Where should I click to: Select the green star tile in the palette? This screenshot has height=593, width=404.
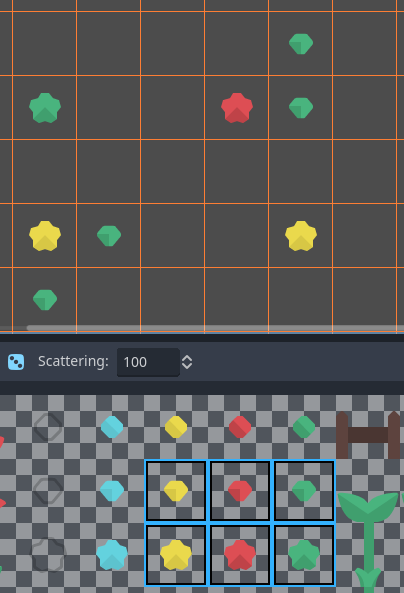click(304, 555)
